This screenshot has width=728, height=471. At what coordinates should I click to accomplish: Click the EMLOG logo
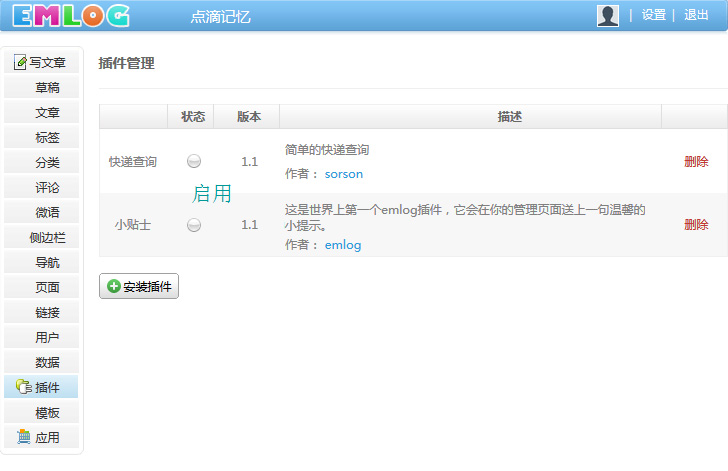click(x=71, y=15)
